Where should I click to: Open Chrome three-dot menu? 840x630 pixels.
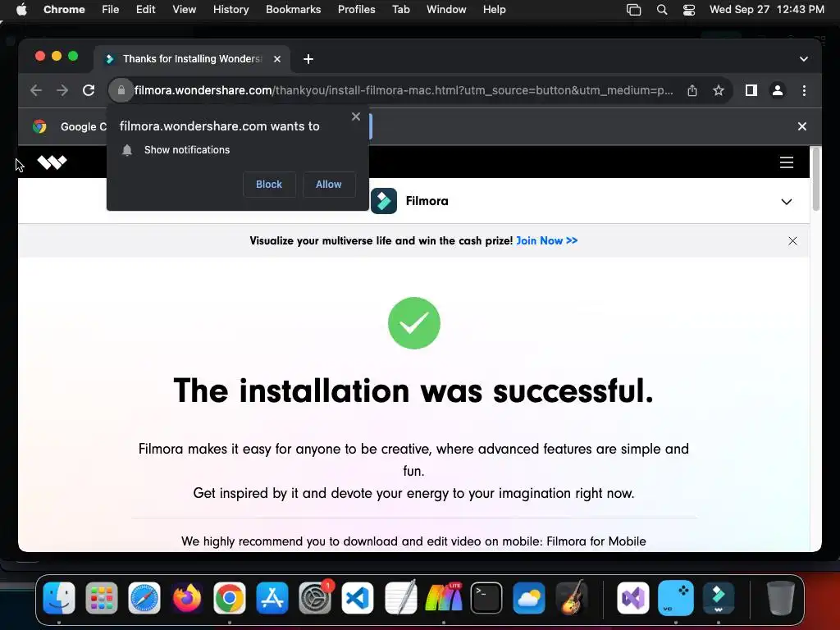pos(804,90)
